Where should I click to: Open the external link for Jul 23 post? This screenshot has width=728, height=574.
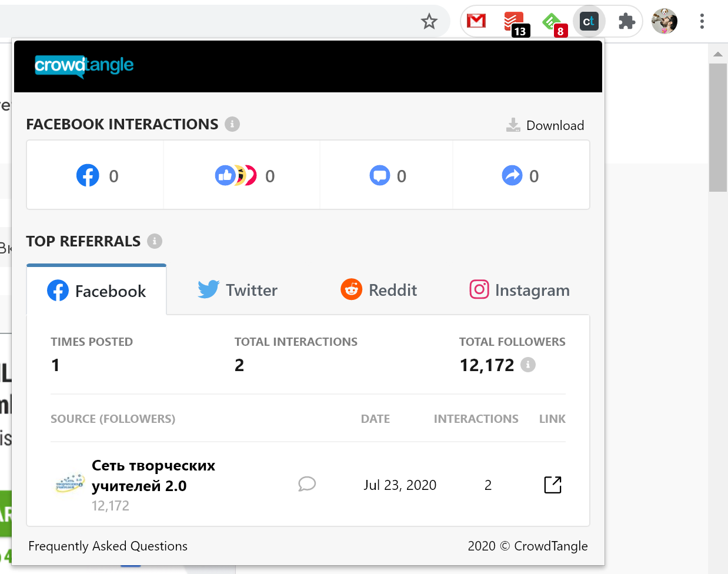point(553,485)
